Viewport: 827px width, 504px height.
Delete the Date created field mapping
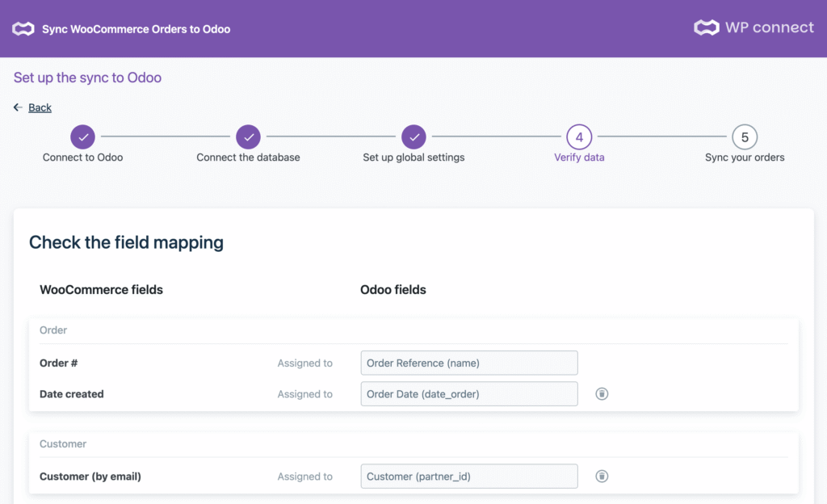pos(602,394)
